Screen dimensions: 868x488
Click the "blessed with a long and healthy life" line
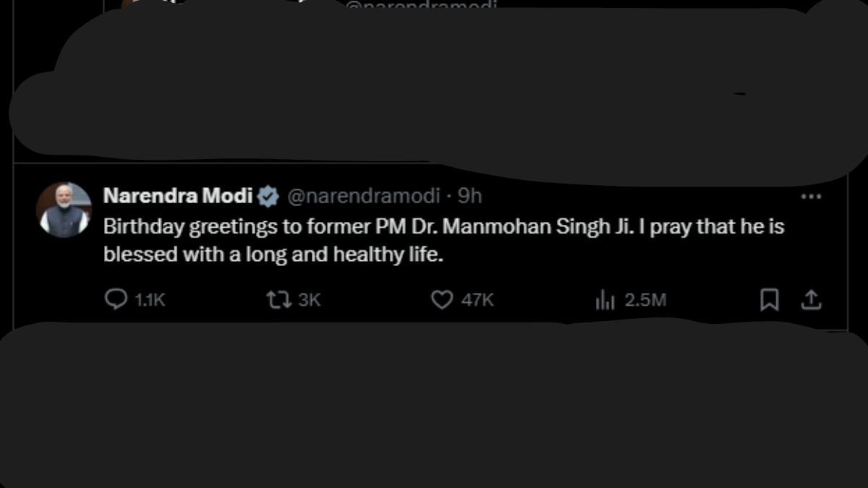tap(273, 255)
